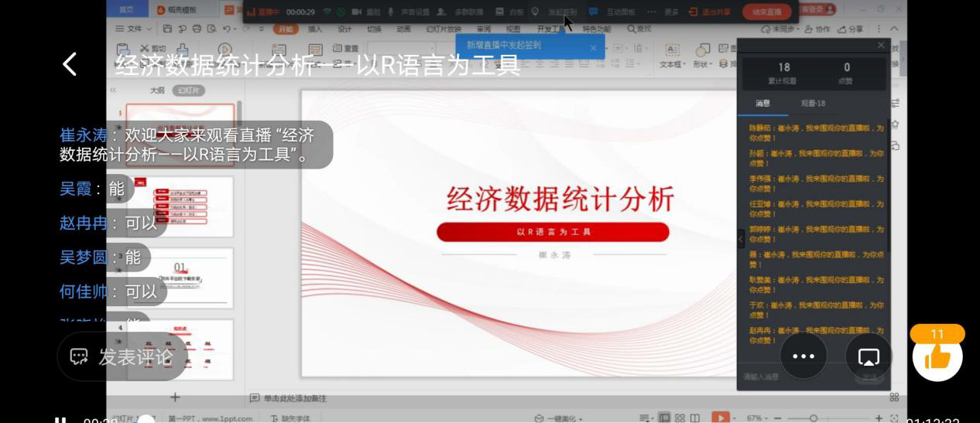
Task: Start slideshow with the red play button
Action: point(720,418)
